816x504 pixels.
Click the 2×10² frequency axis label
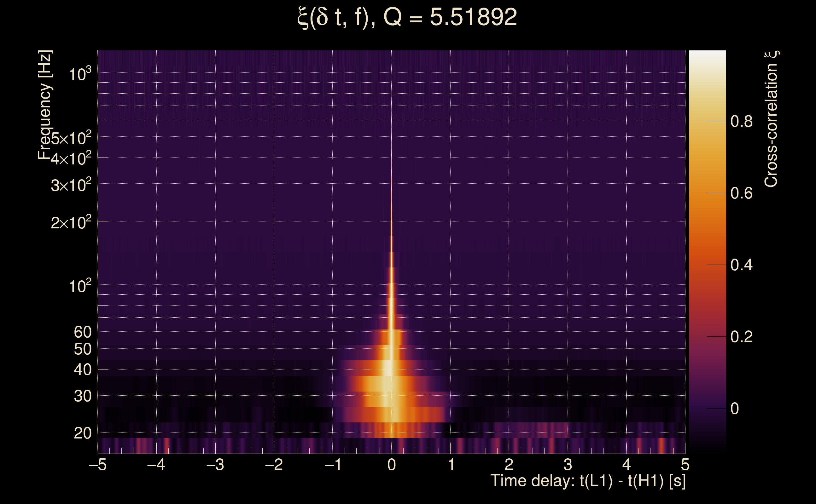[x=71, y=222]
